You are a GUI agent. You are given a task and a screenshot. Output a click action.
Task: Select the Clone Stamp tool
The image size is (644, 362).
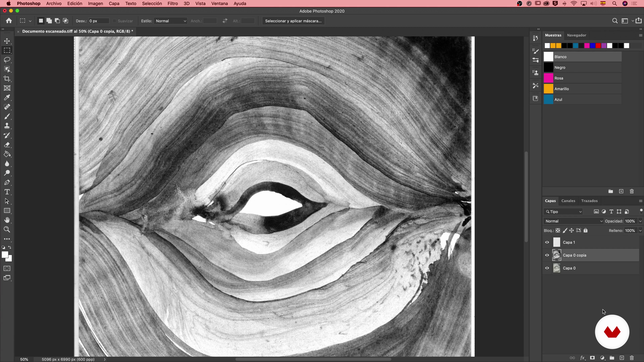(7, 126)
